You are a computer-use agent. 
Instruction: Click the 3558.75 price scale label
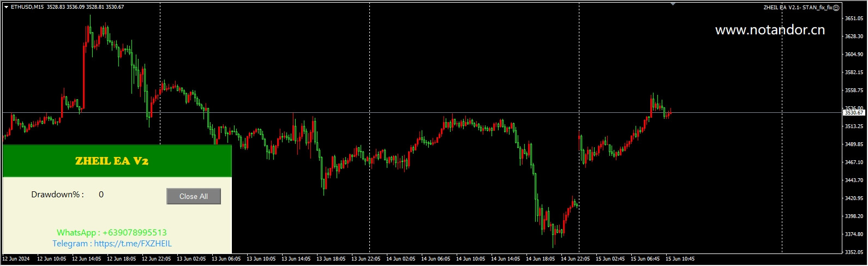pos(854,90)
